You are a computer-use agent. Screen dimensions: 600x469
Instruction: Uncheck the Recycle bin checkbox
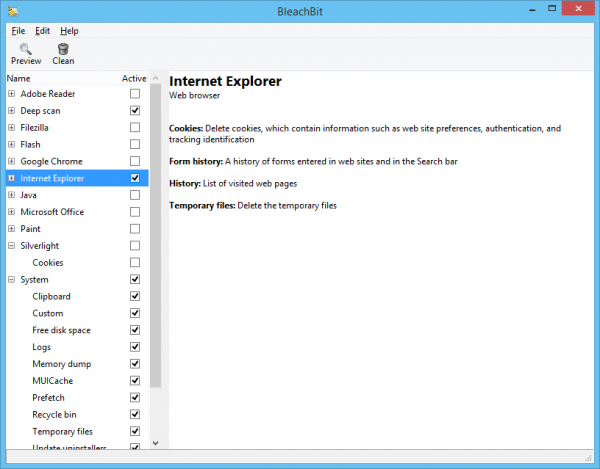[x=135, y=414]
